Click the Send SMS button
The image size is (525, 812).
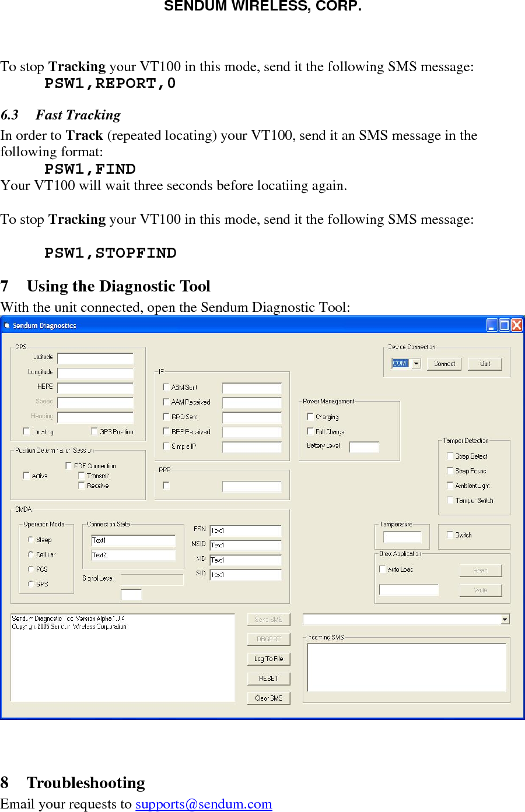coord(268,619)
